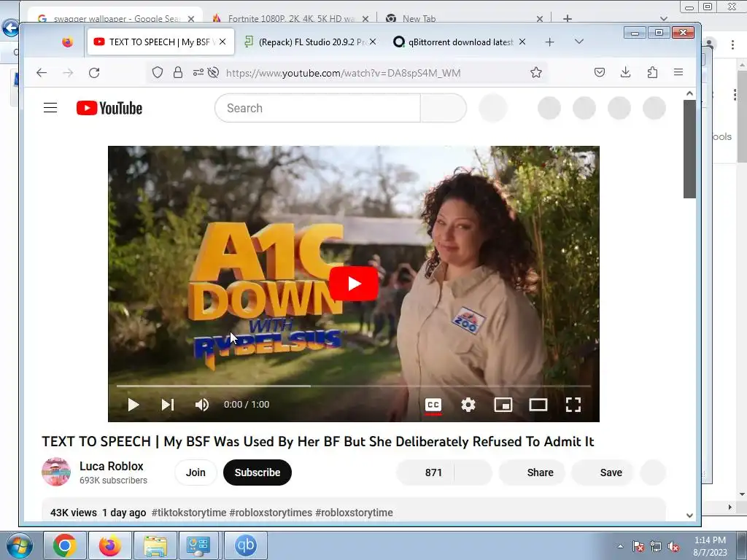747x560 pixels.
Task: Bookmark this page with star icon
Action: [536, 72]
